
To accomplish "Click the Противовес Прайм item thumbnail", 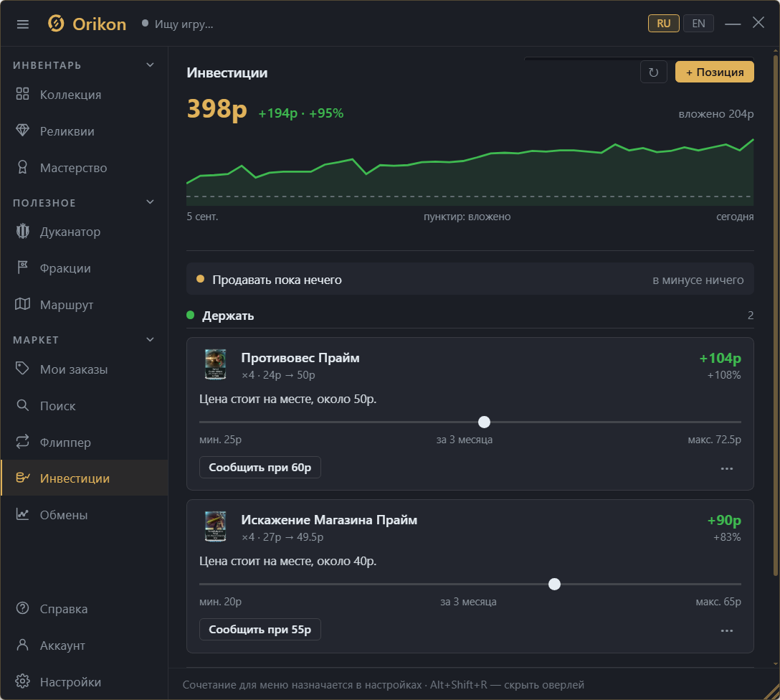I will click(215, 364).
